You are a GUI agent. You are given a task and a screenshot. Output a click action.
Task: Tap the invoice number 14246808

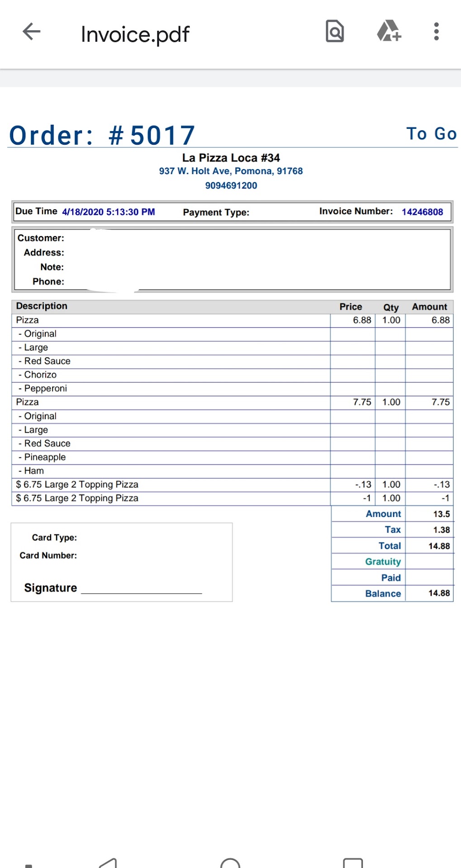(422, 212)
